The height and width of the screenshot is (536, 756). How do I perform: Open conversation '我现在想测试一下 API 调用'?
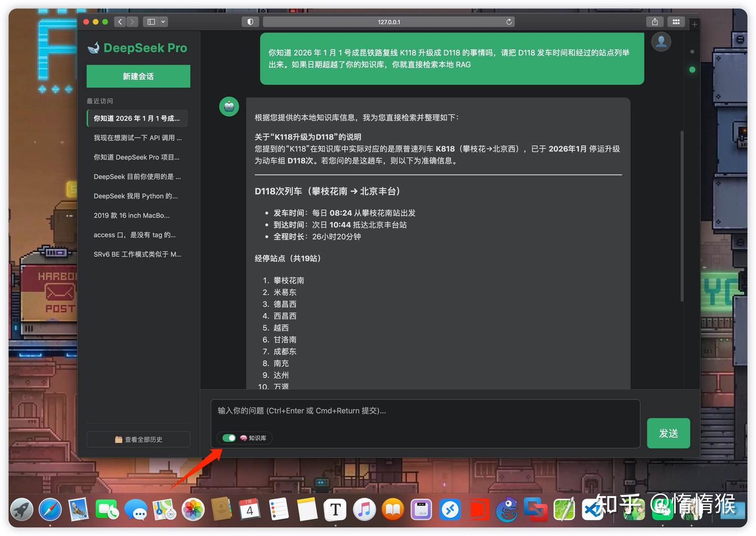click(137, 138)
